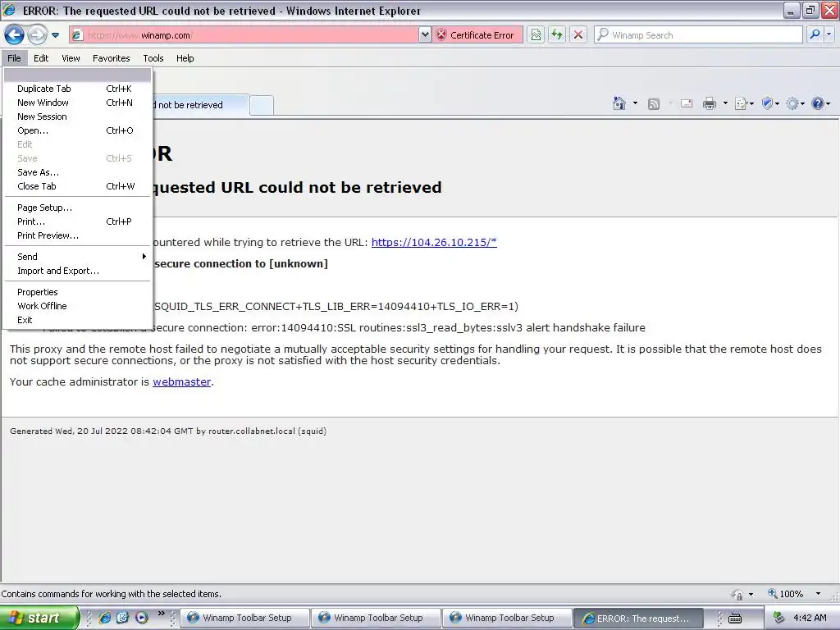Click the network connection tray icon
The width and height of the screenshot is (840, 630).
click(x=779, y=618)
